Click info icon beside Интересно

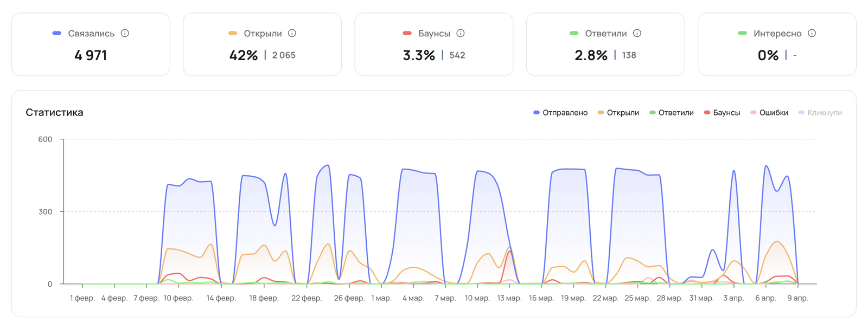click(812, 33)
